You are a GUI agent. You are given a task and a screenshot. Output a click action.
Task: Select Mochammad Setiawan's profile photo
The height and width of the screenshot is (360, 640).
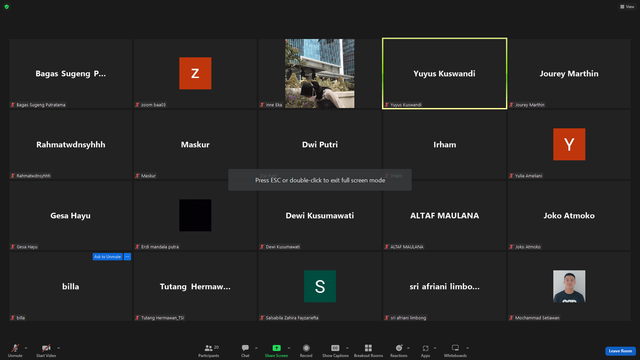(569, 286)
